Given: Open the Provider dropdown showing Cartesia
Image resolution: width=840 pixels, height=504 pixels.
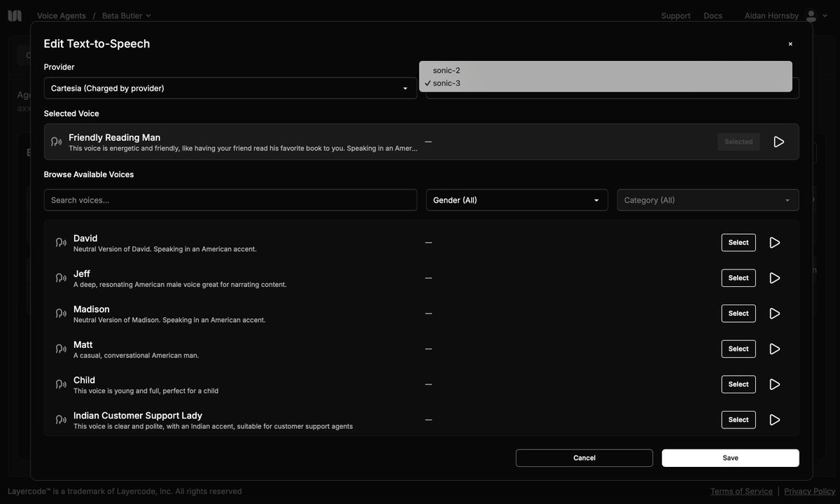Looking at the screenshot, I should [x=230, y=88].
